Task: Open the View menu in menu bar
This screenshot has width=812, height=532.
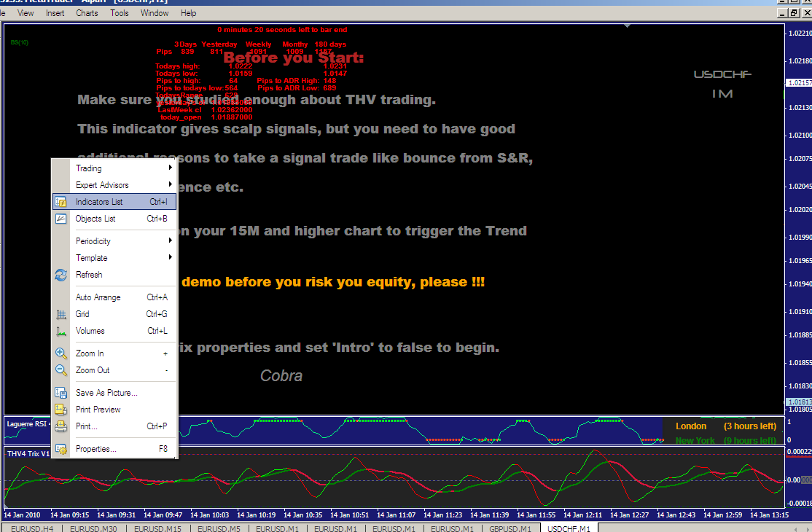Action: click(x=26, y=13)
